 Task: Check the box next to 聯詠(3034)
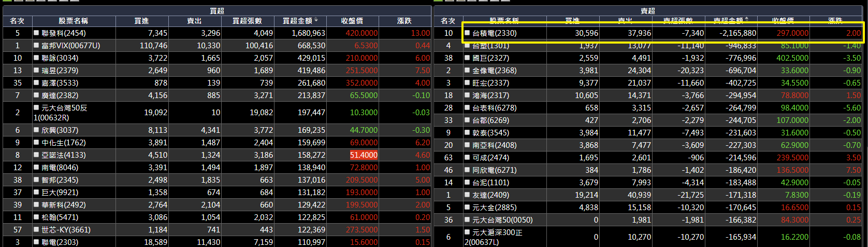click(36, 58)
